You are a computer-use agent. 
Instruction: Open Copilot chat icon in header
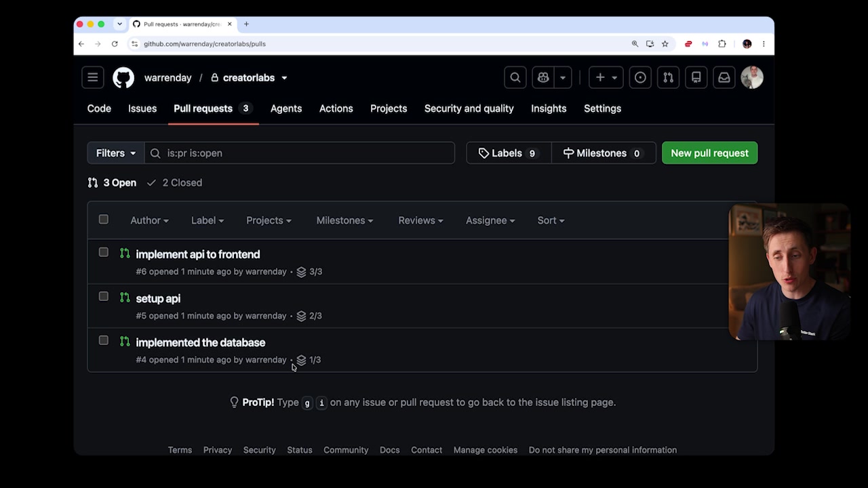tap(543, 77)
